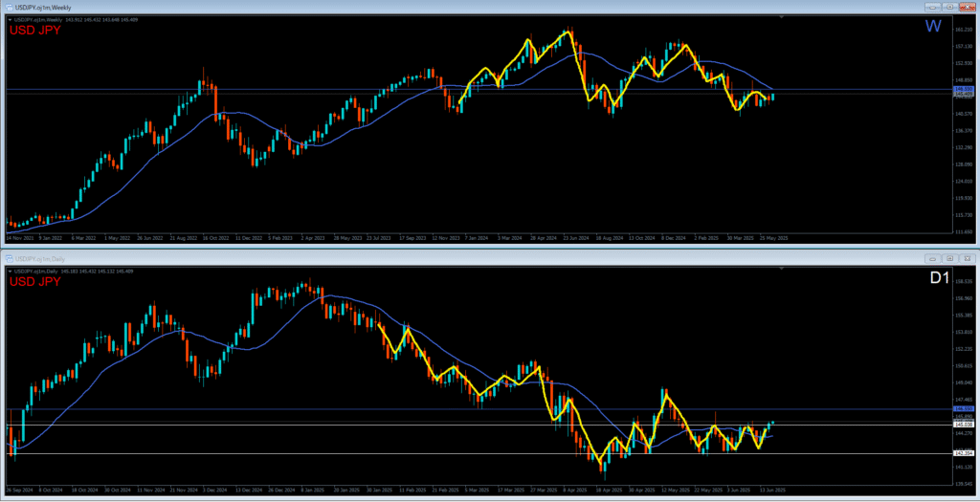Click the 146.550 price tag on Daily chart
The image size is (980, 502).
[965, 408]
